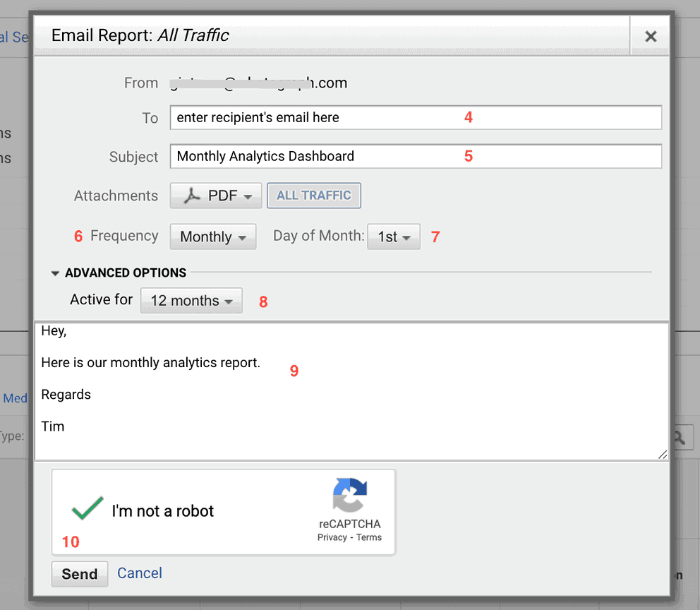700x610 pixels.
Task: Click the Cancel link
Action: (139, 573)
